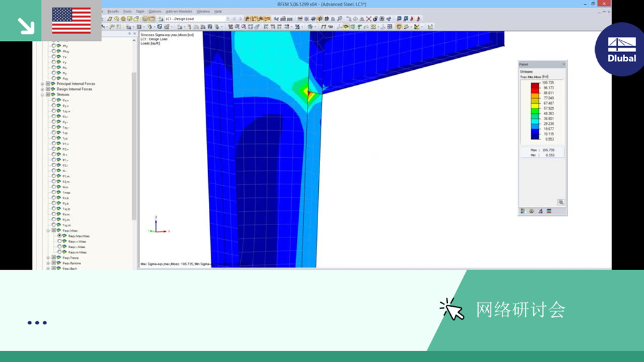
Task: Expand Principal Internal Forces node
Action: coord(42,84)
